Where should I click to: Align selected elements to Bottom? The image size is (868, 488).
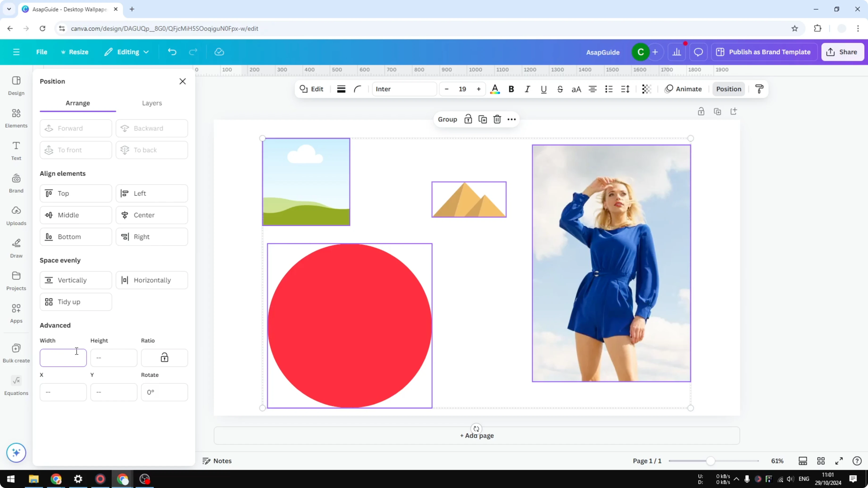[x=75, y=237]
